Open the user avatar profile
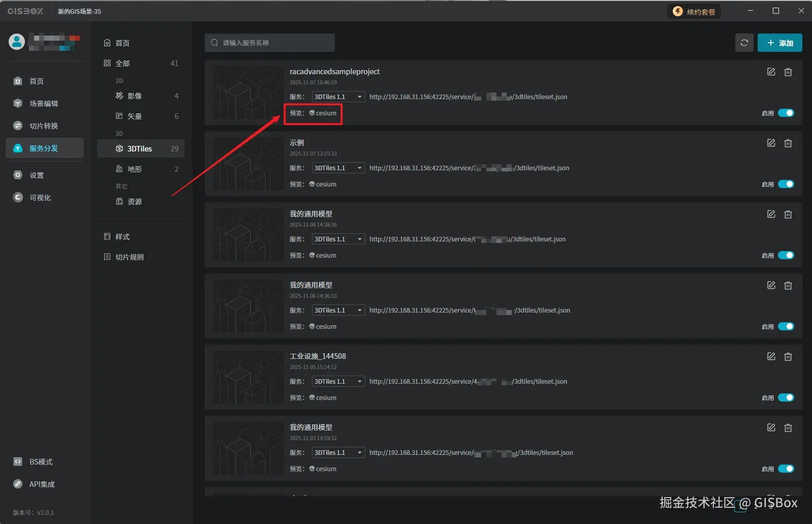This screenshot has height=524, width=812. 17,41
